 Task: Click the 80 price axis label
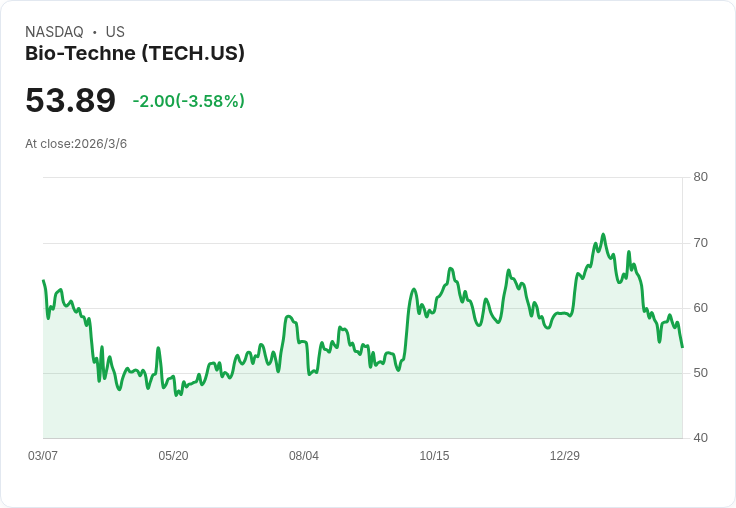point(700,177)
